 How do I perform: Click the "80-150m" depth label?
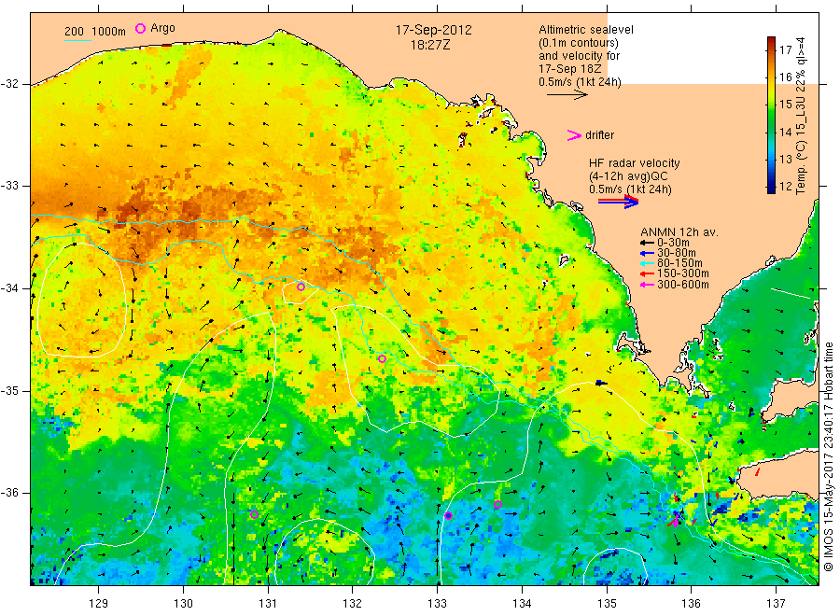tap(679, 263)
